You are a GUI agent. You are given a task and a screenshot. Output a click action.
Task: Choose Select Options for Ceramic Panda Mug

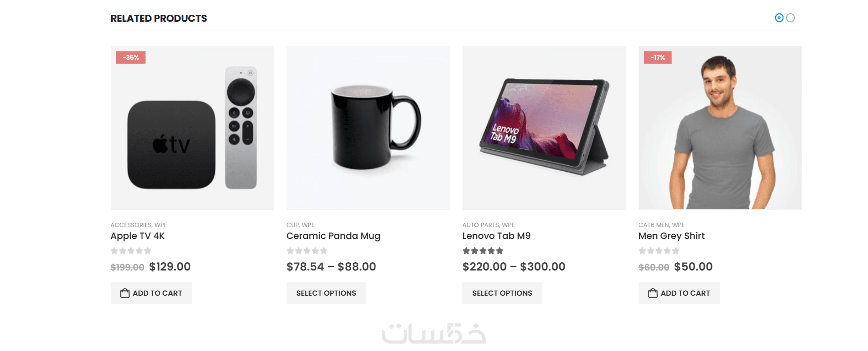coord(326,293)
